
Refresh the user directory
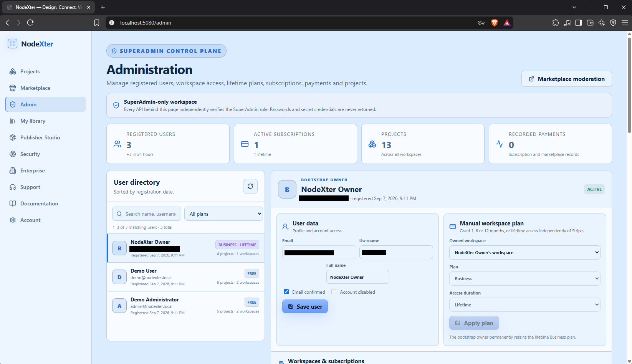pos(250,186)
